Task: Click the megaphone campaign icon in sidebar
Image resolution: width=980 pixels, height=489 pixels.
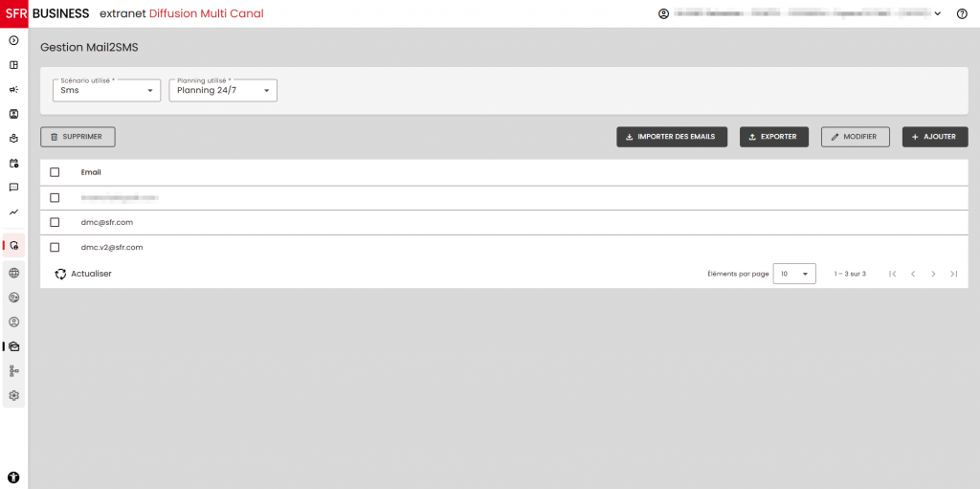Action: tap(13, 89)
